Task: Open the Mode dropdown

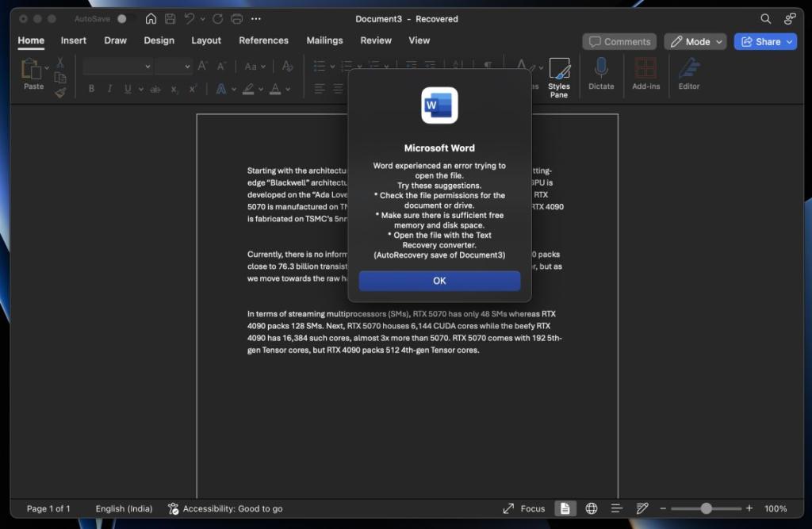Action: click(695, 41)
